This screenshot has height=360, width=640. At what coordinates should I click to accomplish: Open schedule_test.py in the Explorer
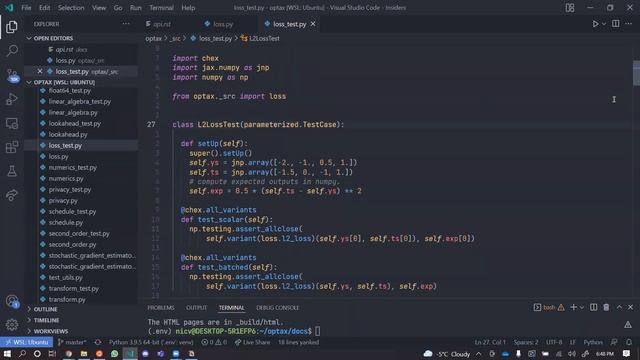coord(72,211)
